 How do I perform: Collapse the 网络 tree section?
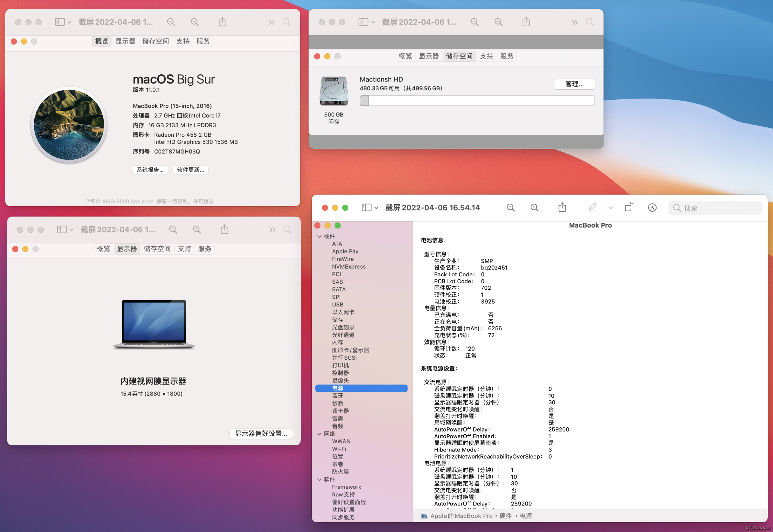coord(320,434)
